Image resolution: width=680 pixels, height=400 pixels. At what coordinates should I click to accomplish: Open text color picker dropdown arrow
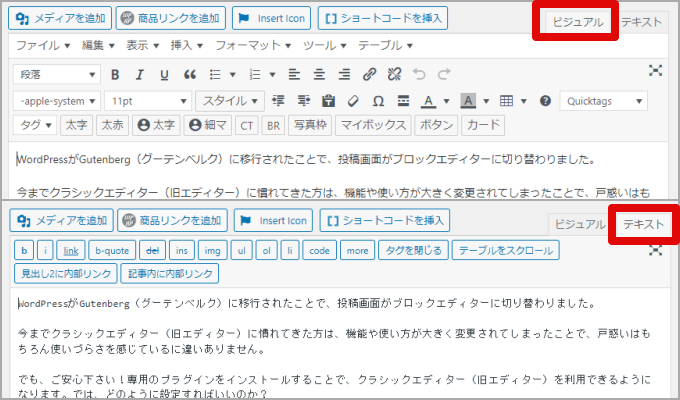[446, 101]
